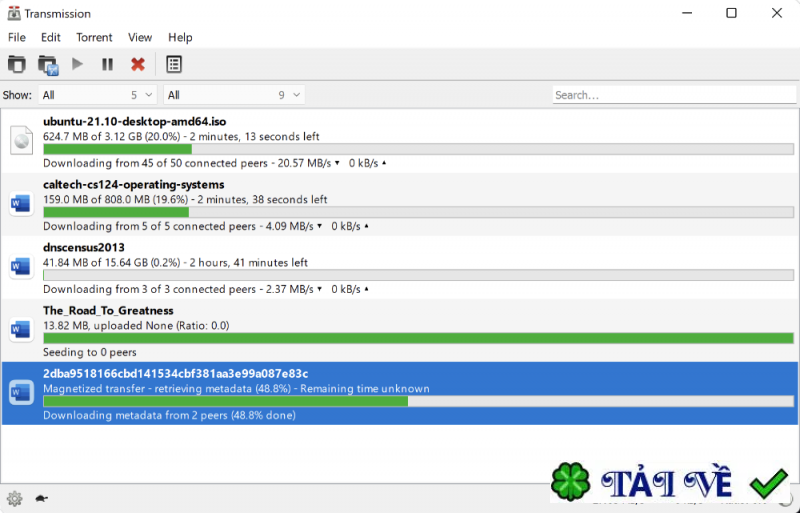Remove the torrent with red X icon
Viewport: 800px width, 513px height.
[x=138, y=64]
